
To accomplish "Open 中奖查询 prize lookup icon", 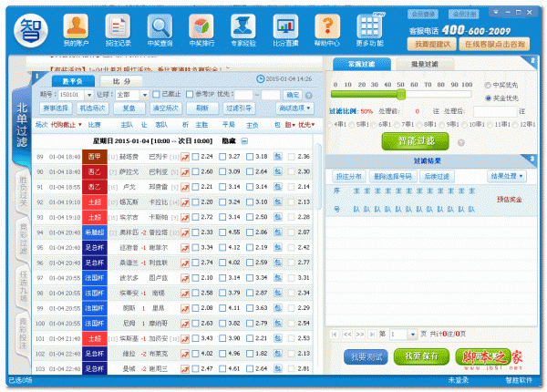I will pos(160,30).
